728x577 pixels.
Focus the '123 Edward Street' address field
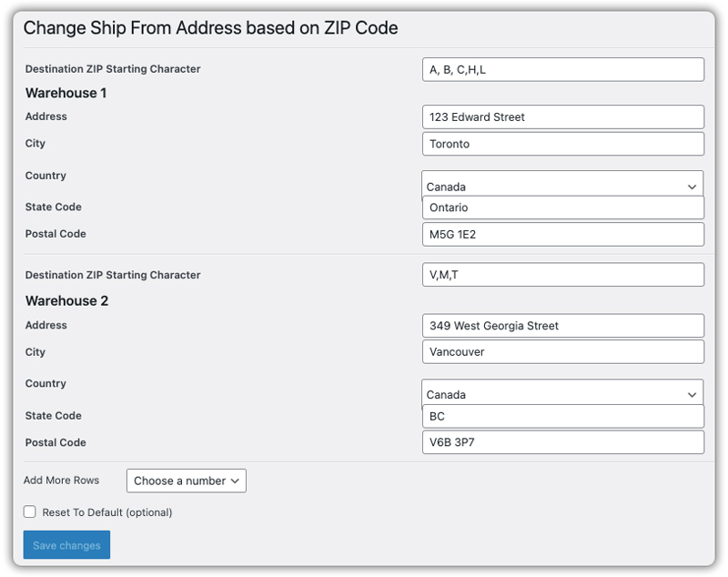point(562,117)
